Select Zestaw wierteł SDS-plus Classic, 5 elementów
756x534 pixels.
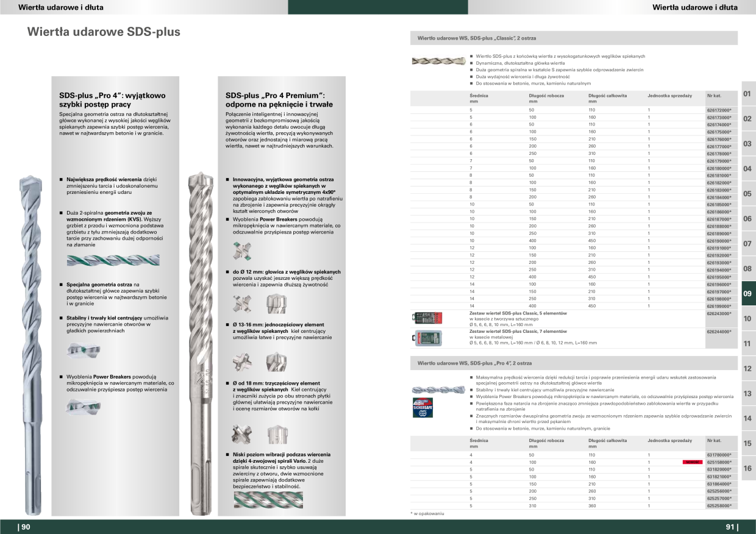(x=518, y=313)
